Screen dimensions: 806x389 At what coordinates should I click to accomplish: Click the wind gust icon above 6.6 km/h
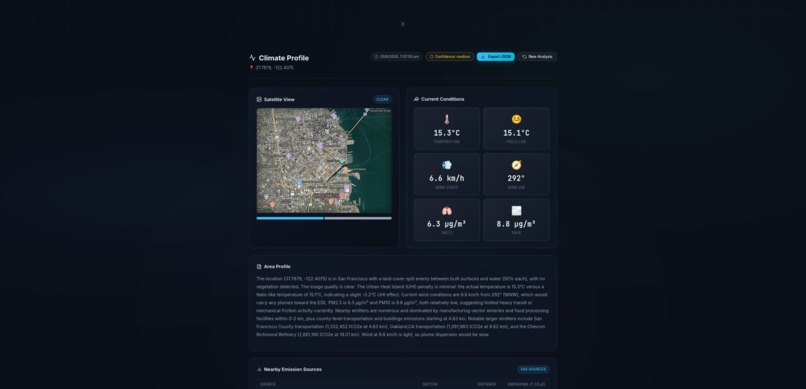tap(447, 165)
